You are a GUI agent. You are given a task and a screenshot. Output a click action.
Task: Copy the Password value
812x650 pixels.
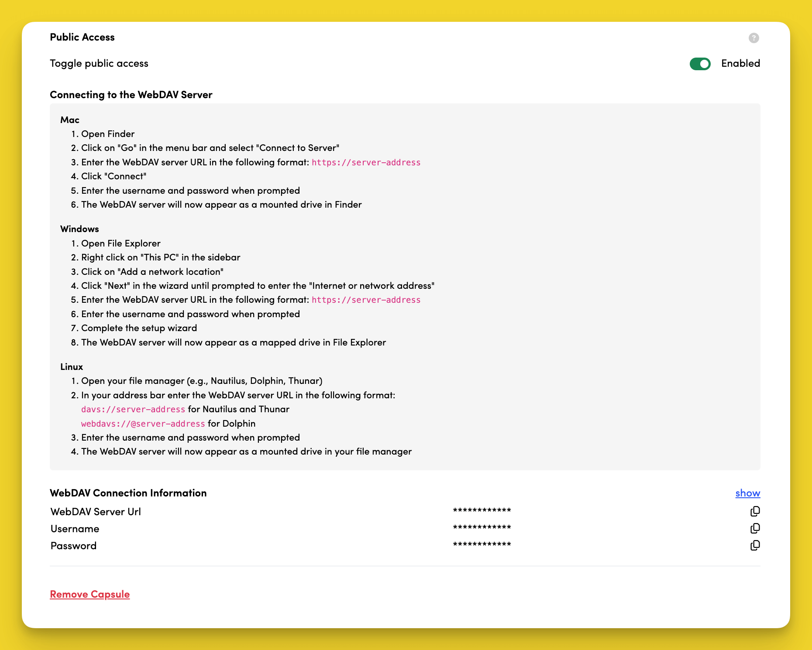(755, 545)
